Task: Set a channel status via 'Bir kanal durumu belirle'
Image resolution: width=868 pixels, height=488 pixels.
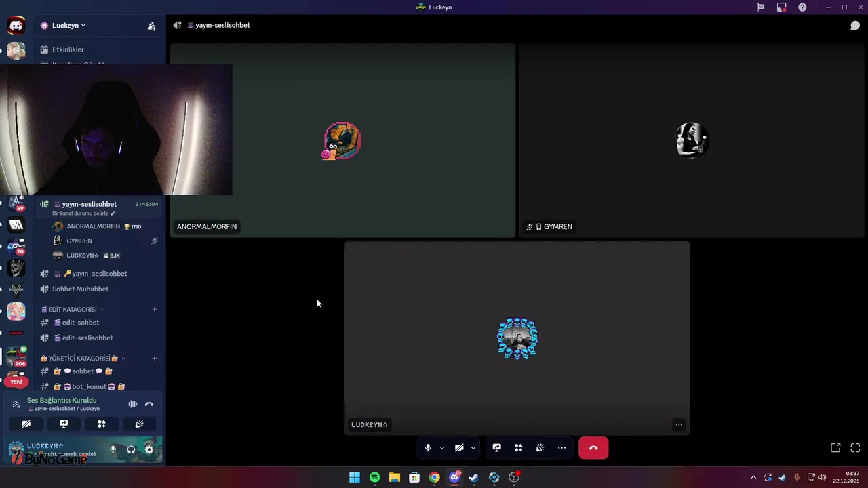Action: point(84,213)
